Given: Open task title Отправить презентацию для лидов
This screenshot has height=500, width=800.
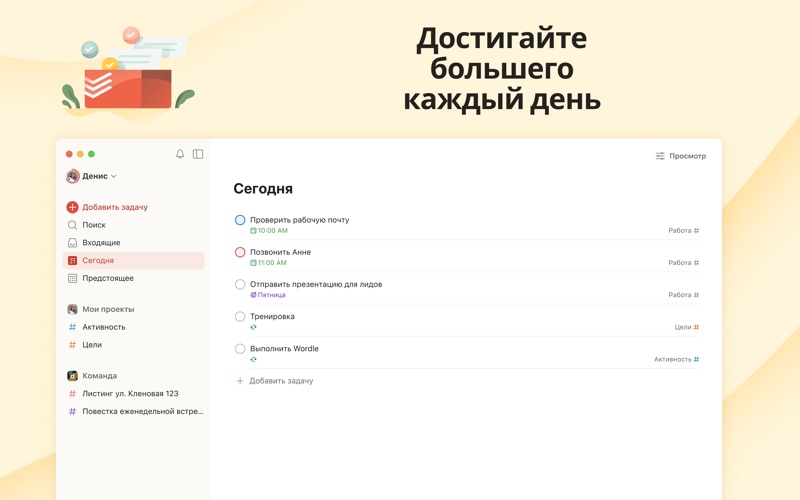Looking at the screenshot, I should point(316,284).
